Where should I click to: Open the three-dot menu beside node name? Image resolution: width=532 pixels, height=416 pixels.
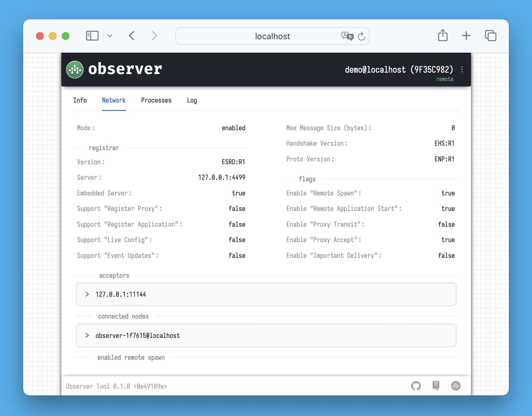(x=462, y=69)
